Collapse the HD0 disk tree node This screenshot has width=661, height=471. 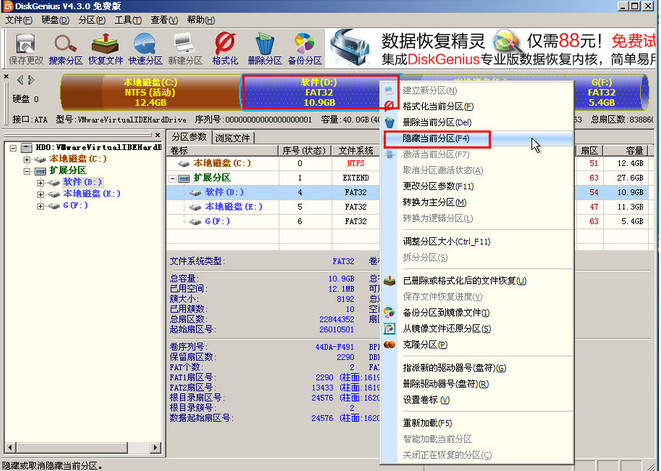click(13, 148)
